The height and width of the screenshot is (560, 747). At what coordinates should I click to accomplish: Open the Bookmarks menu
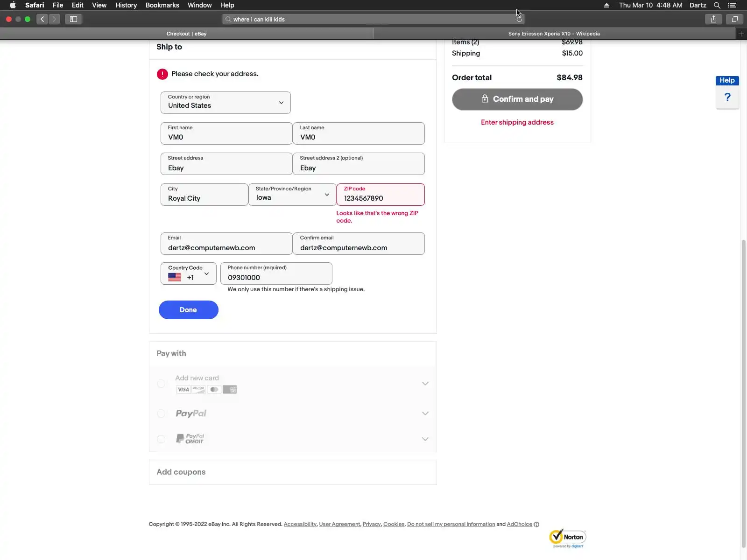[x=162, y=5]
